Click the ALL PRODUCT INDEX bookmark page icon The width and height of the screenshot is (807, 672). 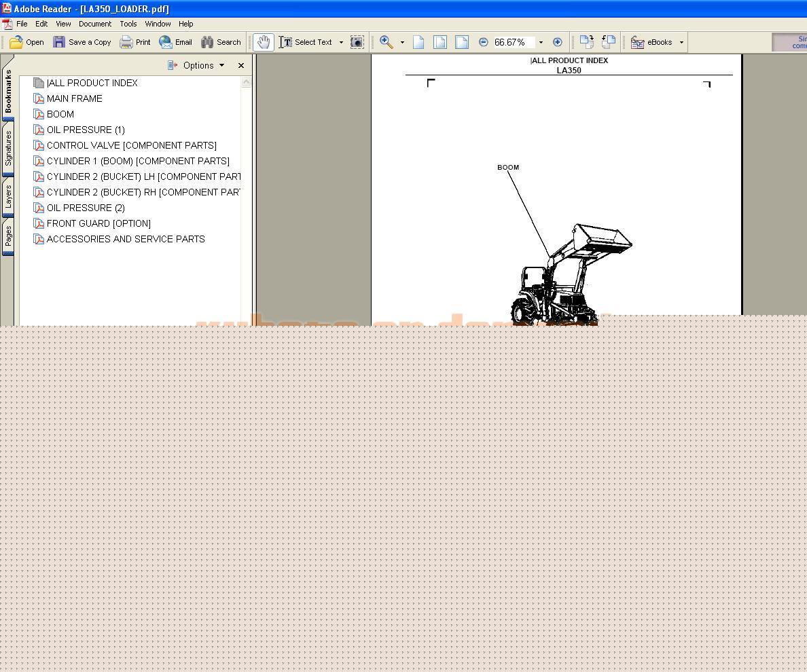tap(39, 83)
